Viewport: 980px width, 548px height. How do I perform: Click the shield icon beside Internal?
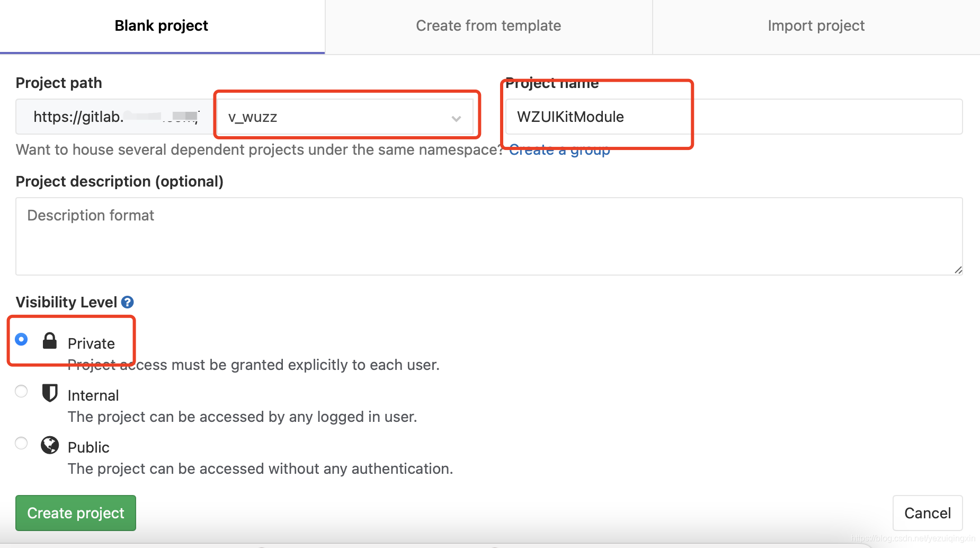click(x=50, y=393)
